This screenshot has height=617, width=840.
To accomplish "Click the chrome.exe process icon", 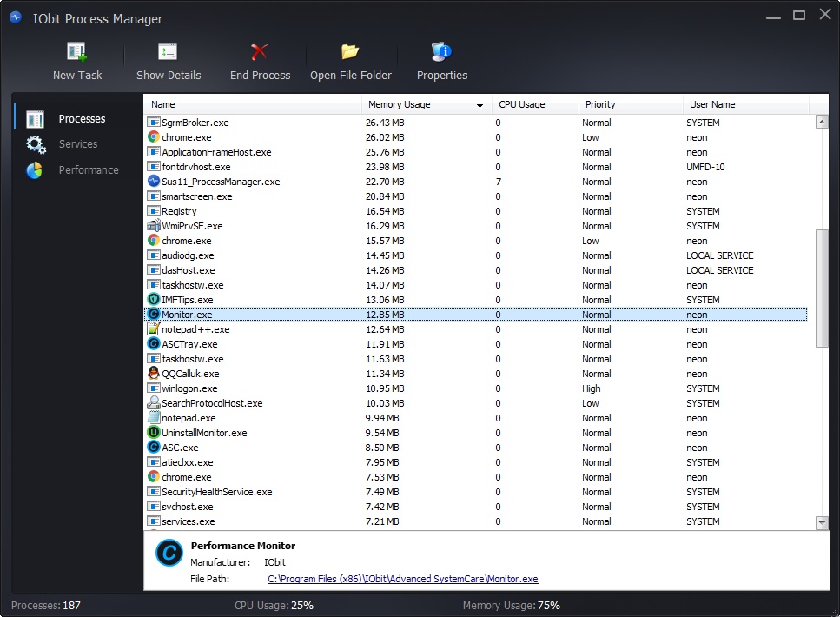I will coord(151,137).
